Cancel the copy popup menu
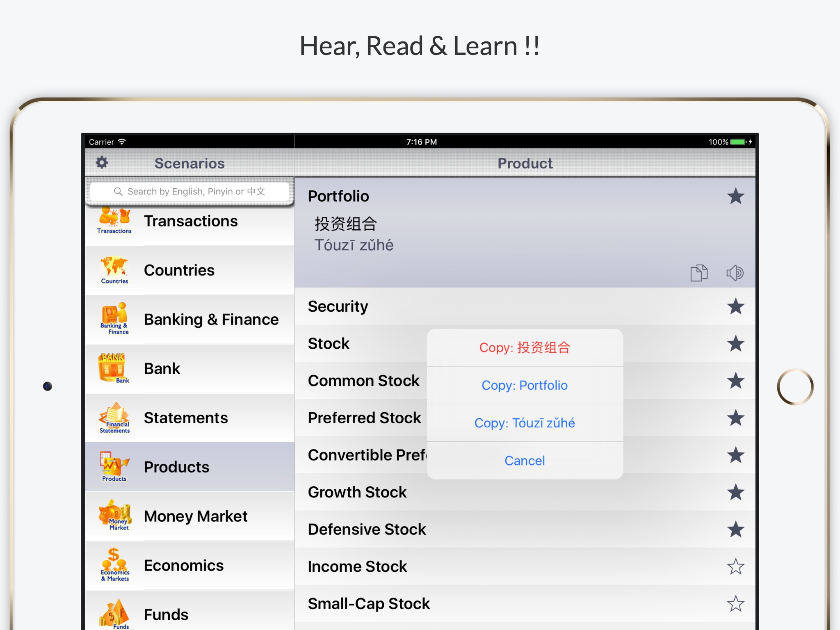The width and height of the screenshot is (840, 630). coord(525,461)
